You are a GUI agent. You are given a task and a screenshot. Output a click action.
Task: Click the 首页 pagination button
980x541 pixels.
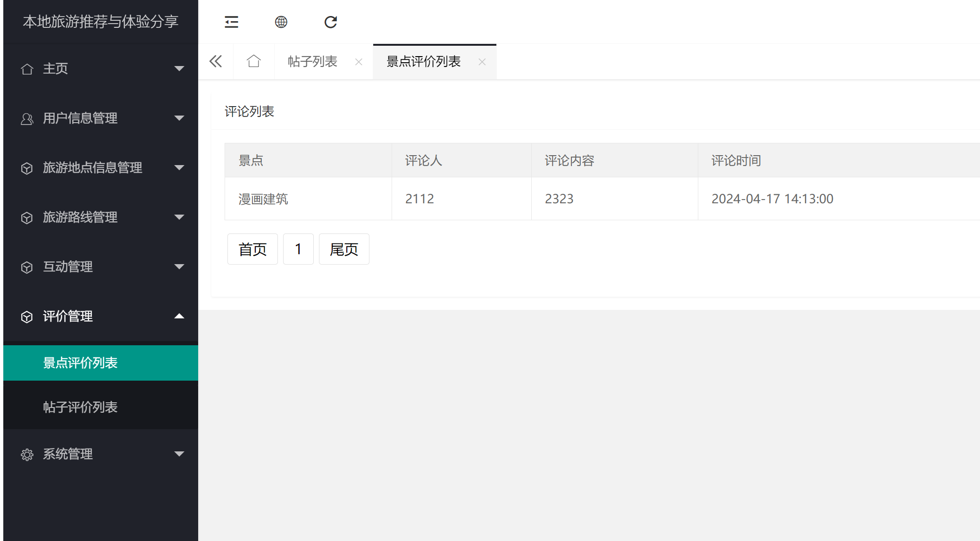pos(252,249)
